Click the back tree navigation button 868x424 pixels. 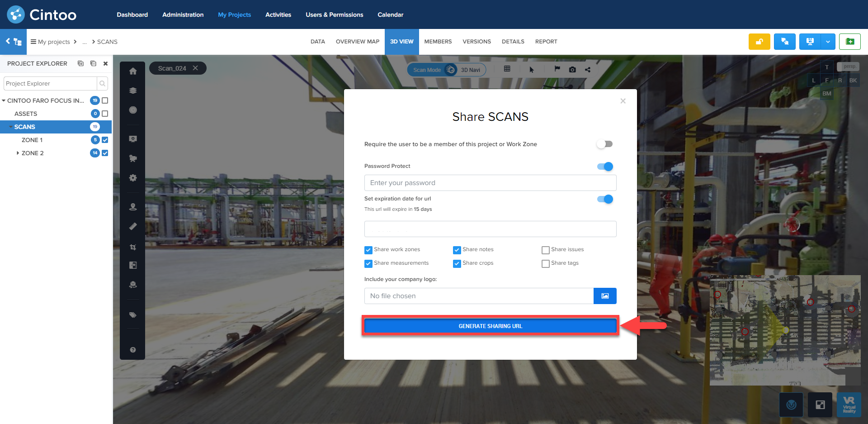(x=14, y=42)
